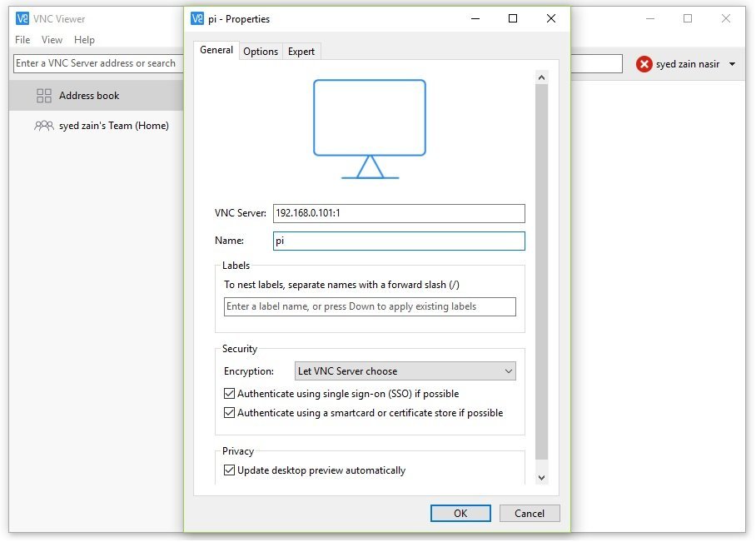
Task: Click the 'To nest labels' instruction text
Action: point(341,285)
